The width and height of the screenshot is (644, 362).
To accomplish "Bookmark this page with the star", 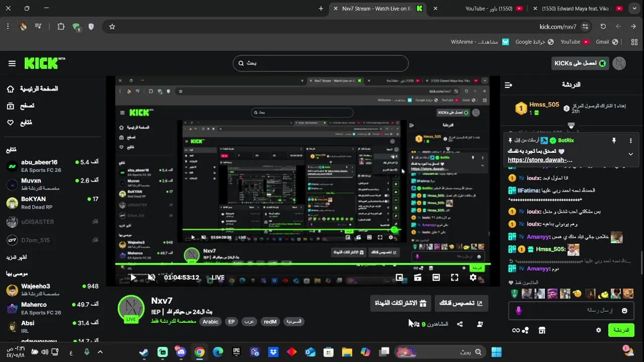I will point(112,27).
